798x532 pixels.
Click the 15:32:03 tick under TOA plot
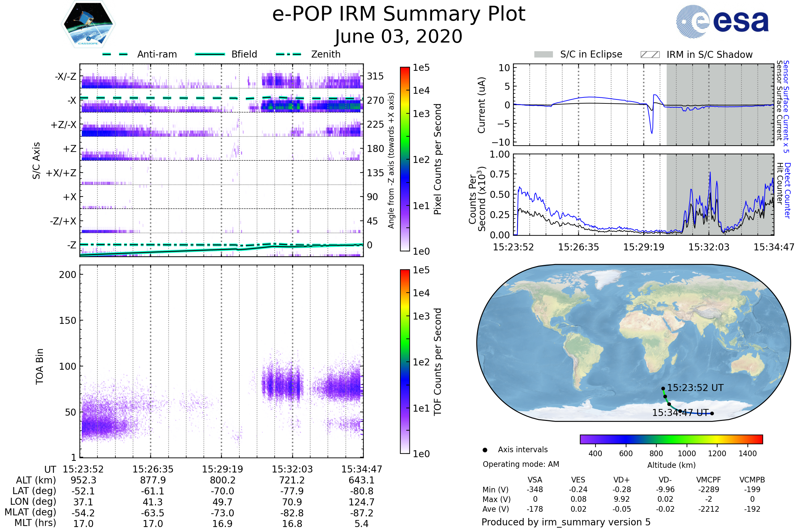[x=292, y=469]
